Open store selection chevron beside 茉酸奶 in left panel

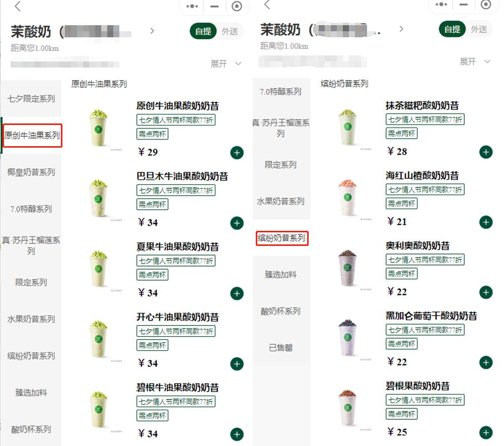pyautogui.click(x=152, y=31)
